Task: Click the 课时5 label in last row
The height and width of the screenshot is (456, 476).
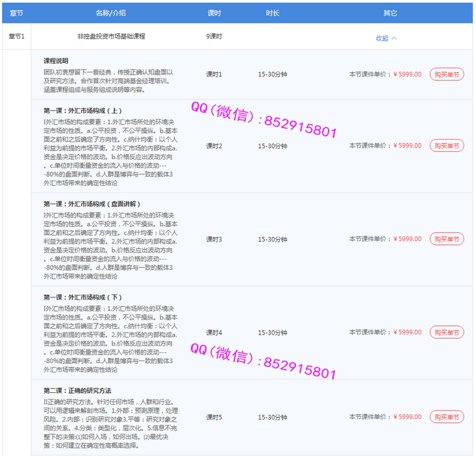Action: tap(214, 417)
